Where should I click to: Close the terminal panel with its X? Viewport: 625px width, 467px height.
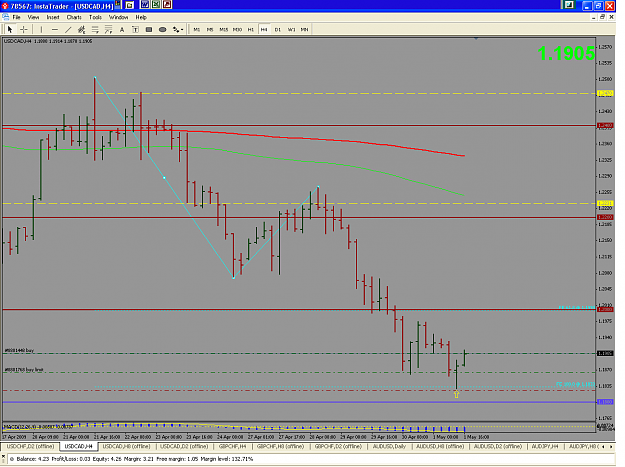pos(3,456)
